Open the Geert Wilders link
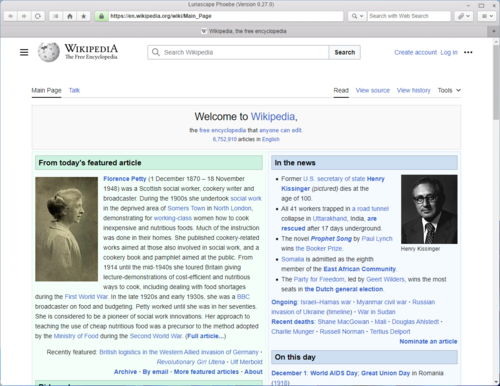 pos(385,279)
